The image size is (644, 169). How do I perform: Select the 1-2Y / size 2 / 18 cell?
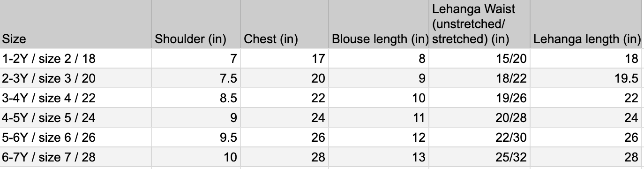[75, 59]
